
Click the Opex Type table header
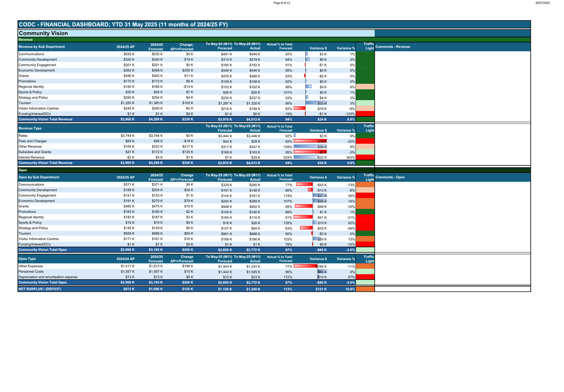(x=27, y=259)
